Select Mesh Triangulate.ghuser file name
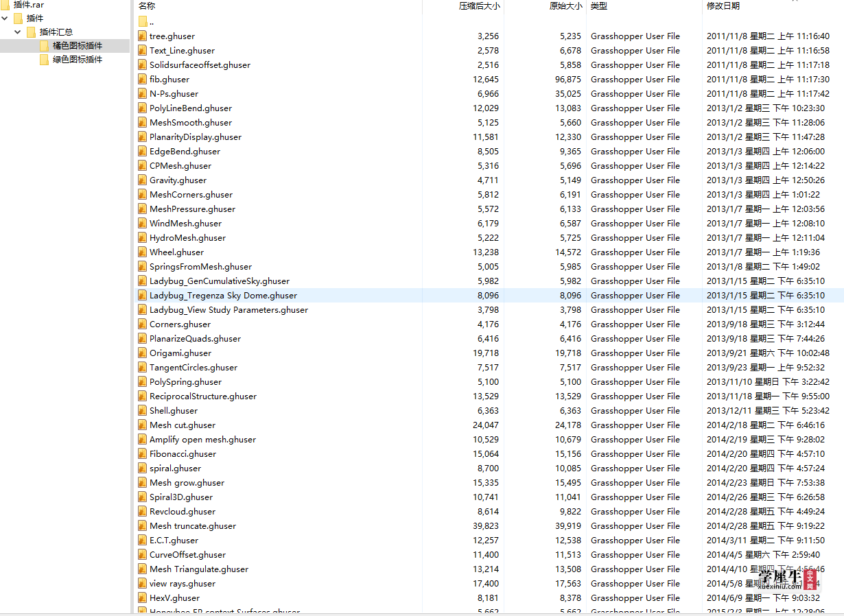This screenshot has width=844, height=616. (199, 569)
